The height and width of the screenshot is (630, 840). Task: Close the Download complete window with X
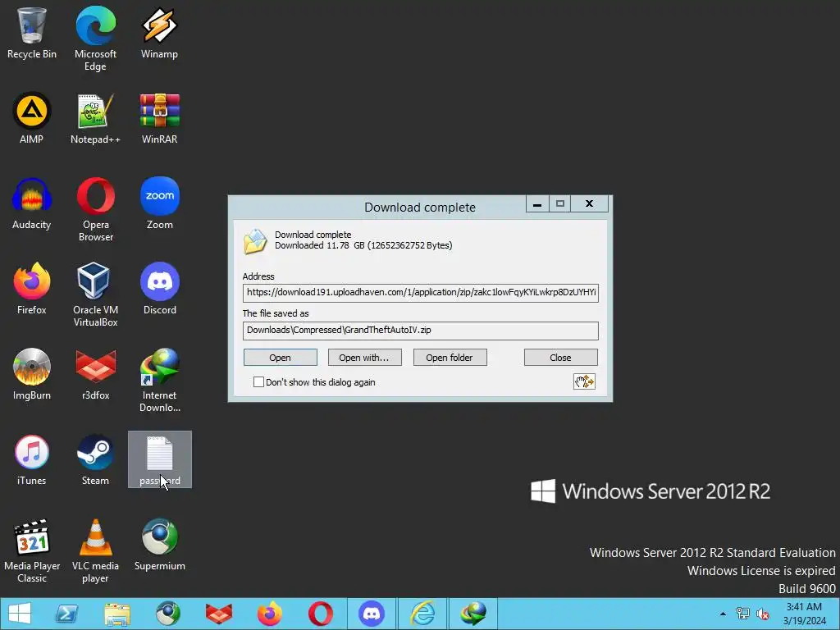click(x=589, y=204)
